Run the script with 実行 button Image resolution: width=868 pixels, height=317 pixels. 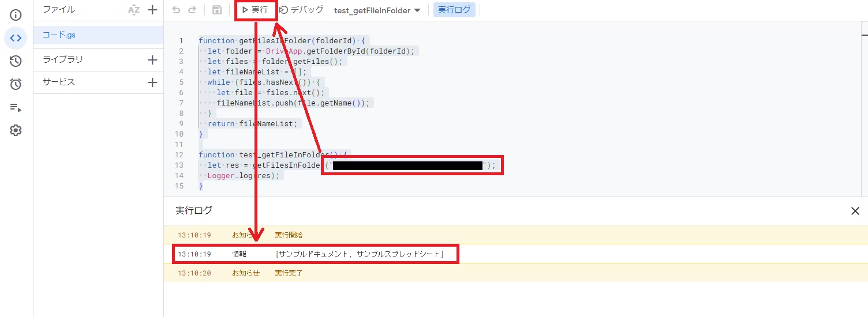click(x=255, y=10)
